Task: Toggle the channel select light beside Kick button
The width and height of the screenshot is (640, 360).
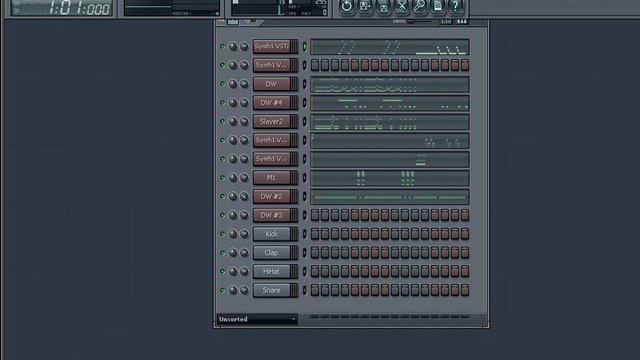Action: (304, 234)
